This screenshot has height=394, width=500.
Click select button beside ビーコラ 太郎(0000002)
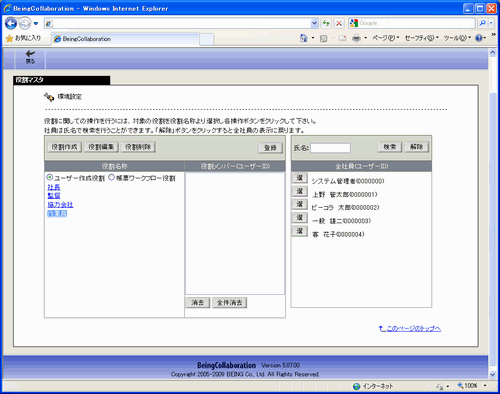point(299,204)
